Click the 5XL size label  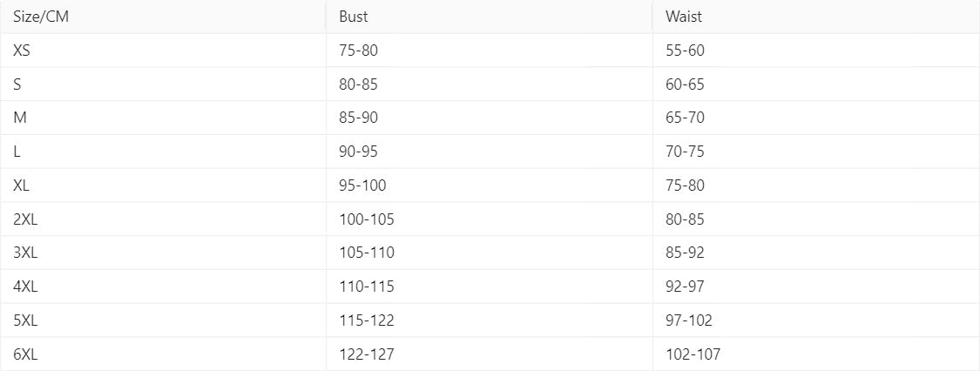click(25, 320)
